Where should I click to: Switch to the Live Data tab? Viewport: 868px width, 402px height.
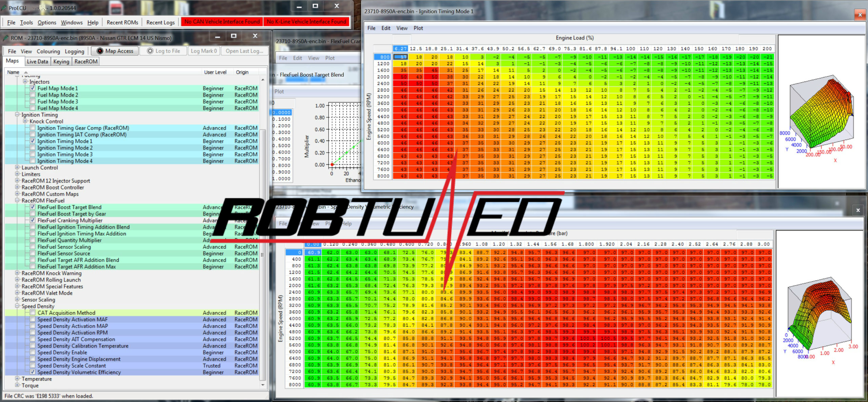click(37, 61)
